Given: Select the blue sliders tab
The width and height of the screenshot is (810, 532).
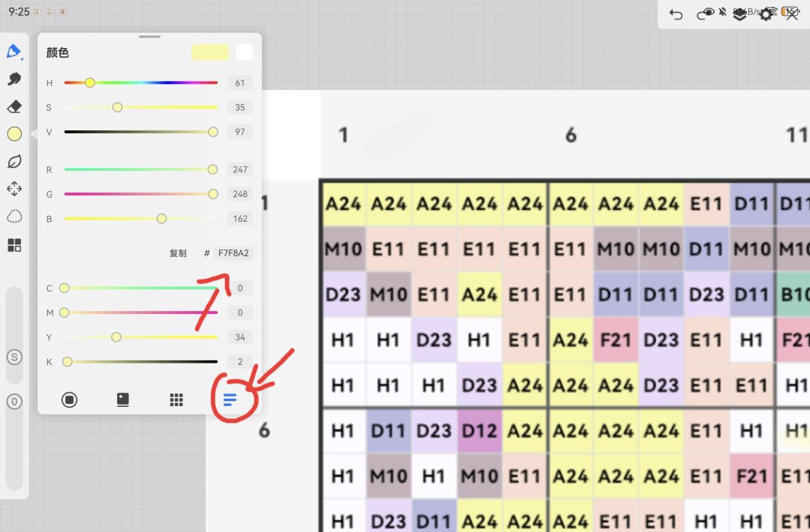Looking at the screenshot, I should tap(230, 399).
